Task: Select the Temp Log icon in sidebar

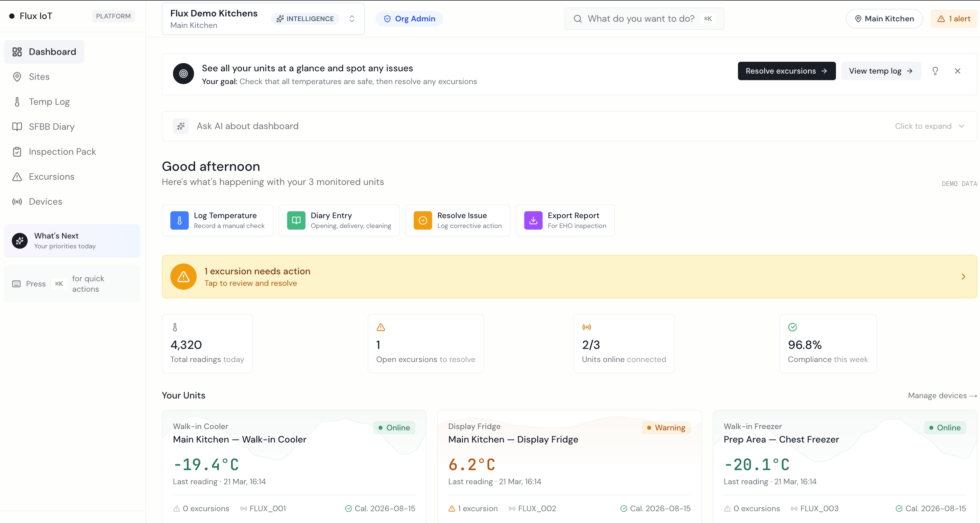Action: pos(17,102)
